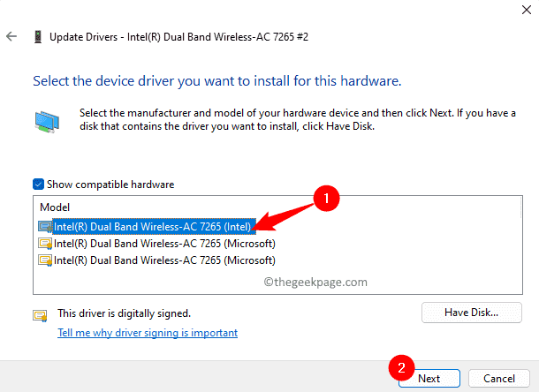
Task: Click the digitally signed certificate icon
Action: click(40, 315)
